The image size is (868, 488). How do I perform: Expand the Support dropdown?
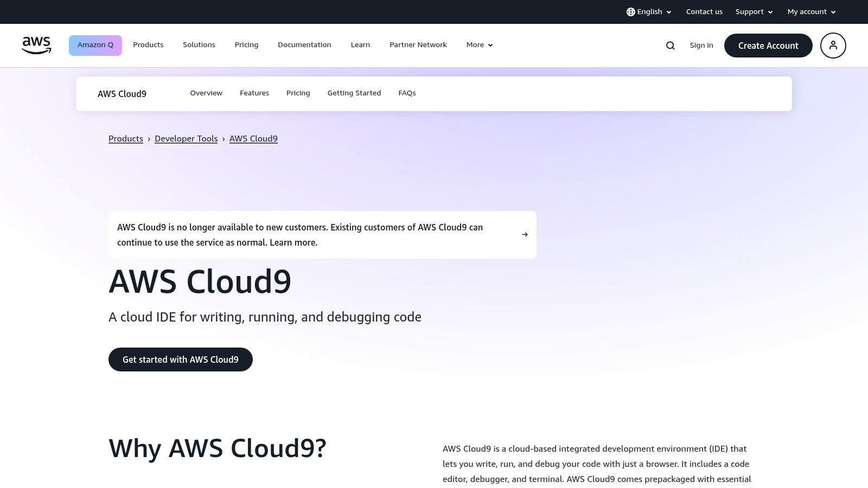click(754, 12)
